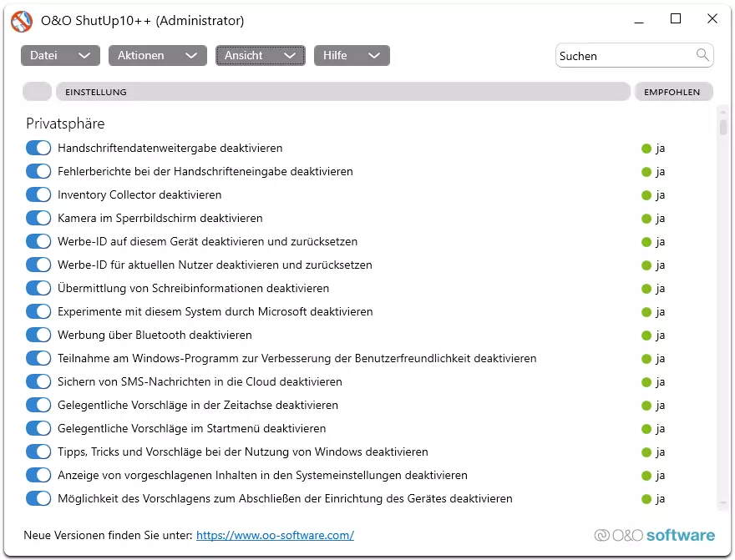735x560 pixels.
Task: Click ja label in Tipps, Tricks row
Action: click(x=661, y=453)
